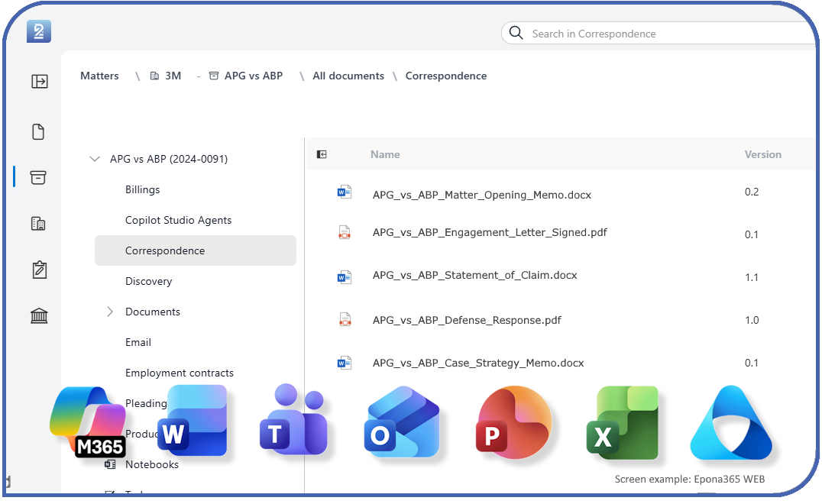Launch the Microsoft 365 Copilot icon

88,421
